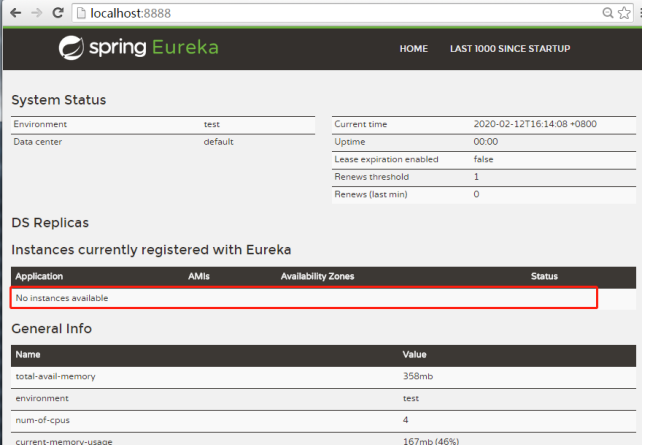Click Instances currently registered with Eureka heading

click(x=151, y=249)
